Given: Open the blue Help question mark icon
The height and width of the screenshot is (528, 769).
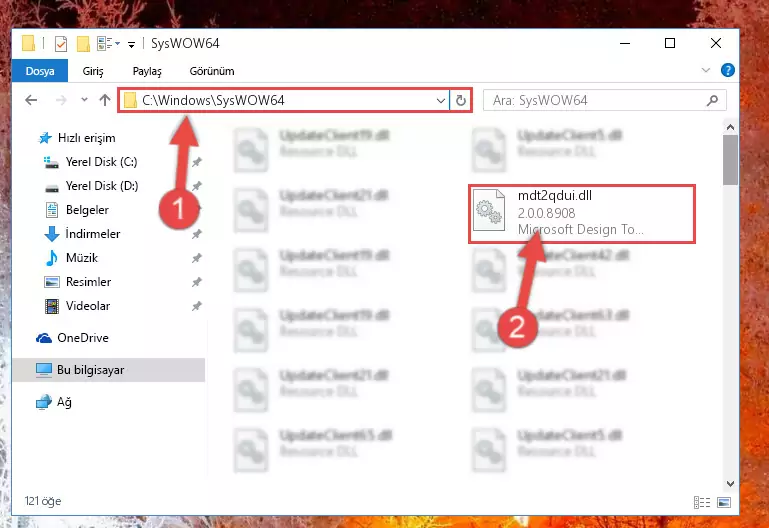Looking at the screenshot, I should coord(727,70).
